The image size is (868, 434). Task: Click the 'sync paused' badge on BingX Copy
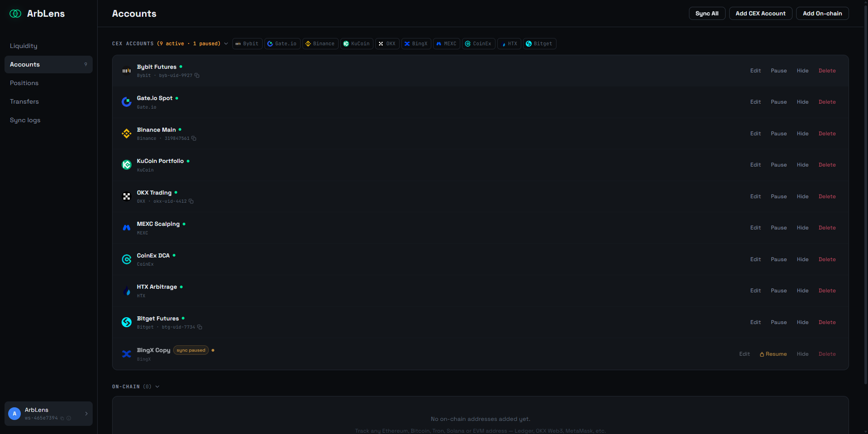(191, 350)
